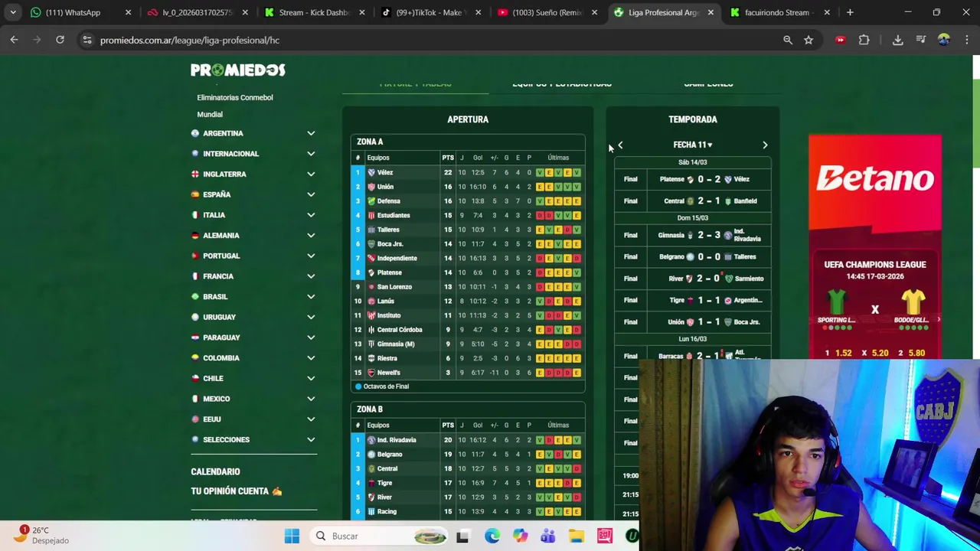The image size is (980, 551).
Task: Expand the Alemania section
Action: 311,236
